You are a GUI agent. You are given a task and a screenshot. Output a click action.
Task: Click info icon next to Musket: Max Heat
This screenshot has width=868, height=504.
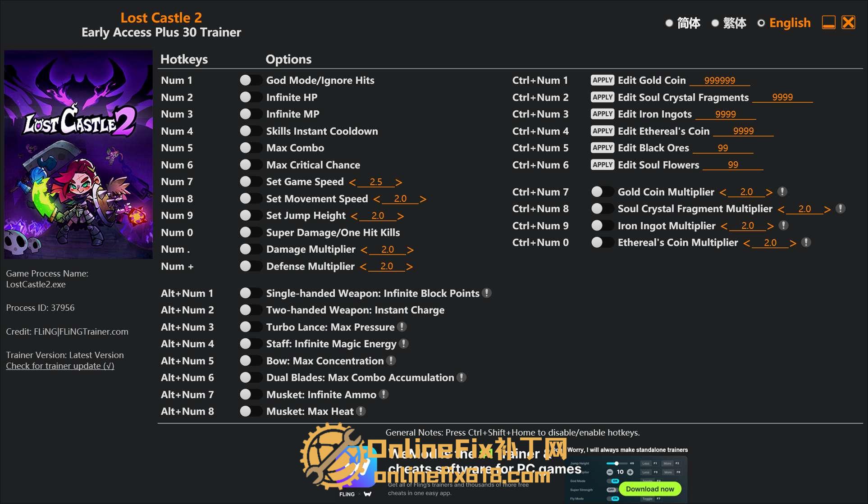click(x=361, y=411)
